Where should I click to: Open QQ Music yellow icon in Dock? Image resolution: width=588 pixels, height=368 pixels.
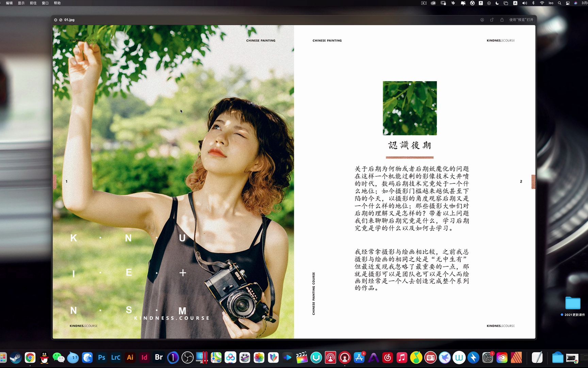[416, 357]
